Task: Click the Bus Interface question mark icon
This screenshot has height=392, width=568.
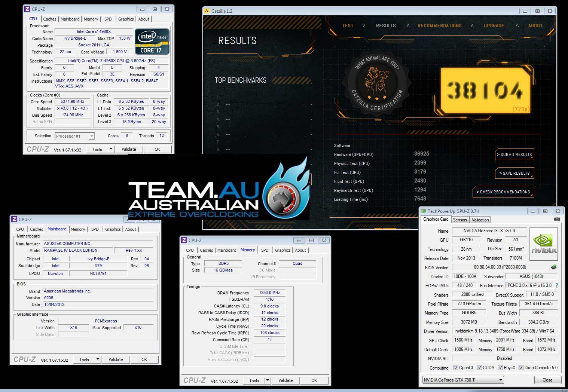Action: coord(557,285)
